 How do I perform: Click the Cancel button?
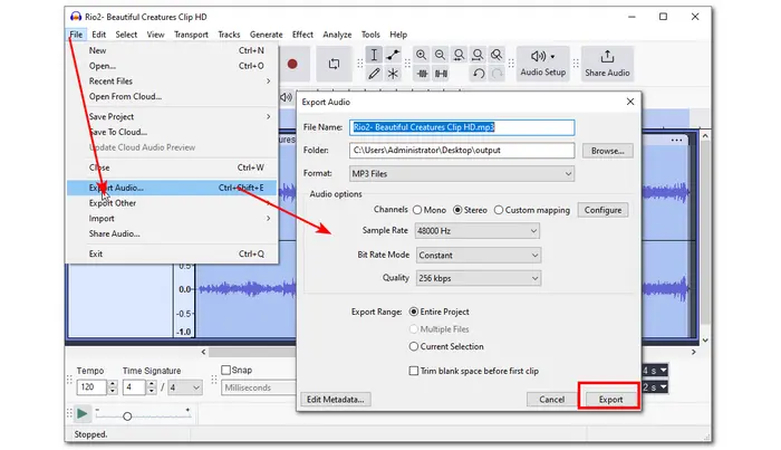551,399
